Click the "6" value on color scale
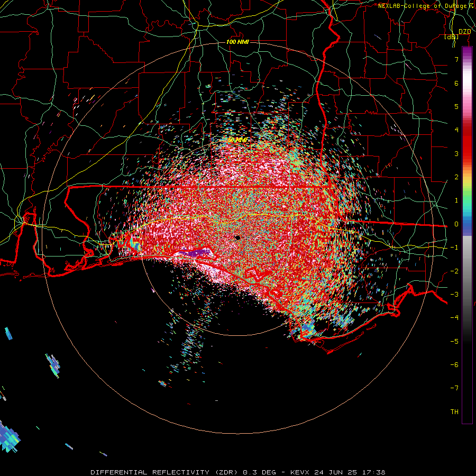This screenshot has height=476, width=476. (456, 83)
